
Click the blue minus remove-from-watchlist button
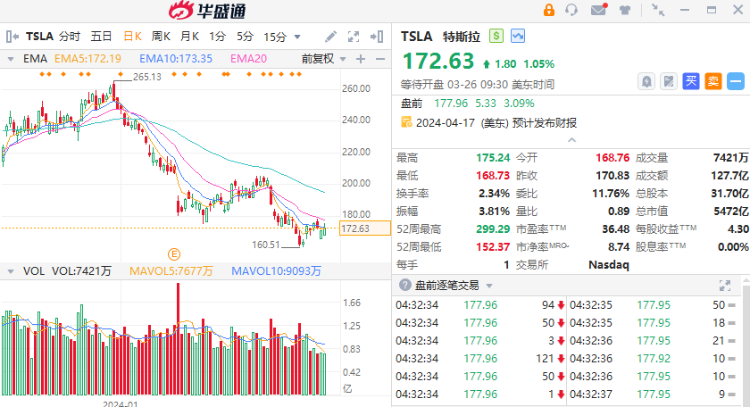[736, 81]
